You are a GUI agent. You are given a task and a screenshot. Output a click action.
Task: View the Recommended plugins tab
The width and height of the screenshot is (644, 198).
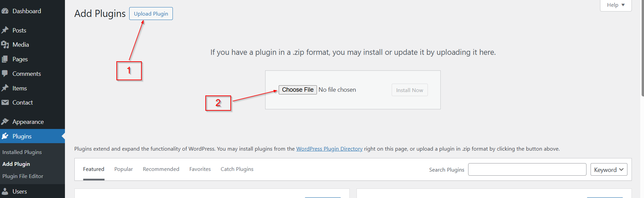pyautogui.click(x=161, y=169)
